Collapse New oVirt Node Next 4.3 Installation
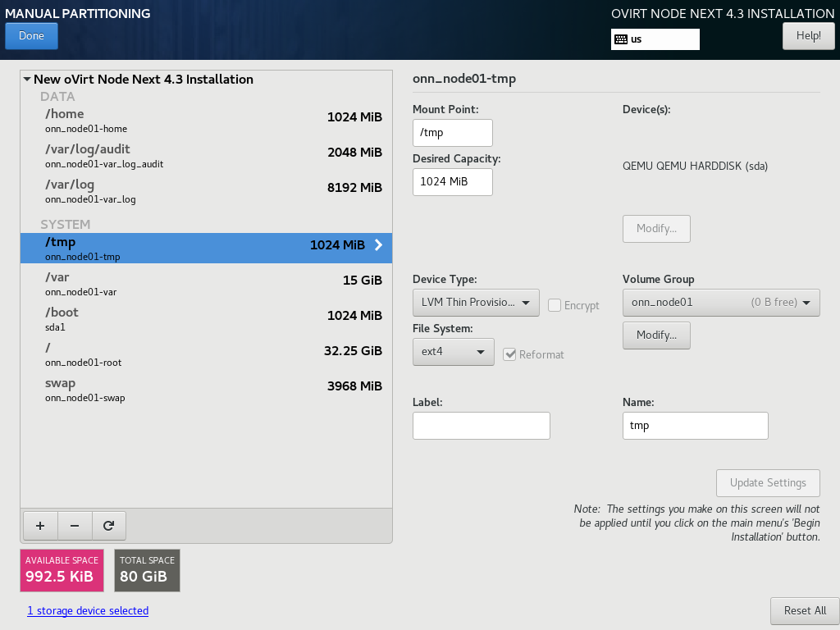Viewport: 840px width, 630px height. click(27, 80)
